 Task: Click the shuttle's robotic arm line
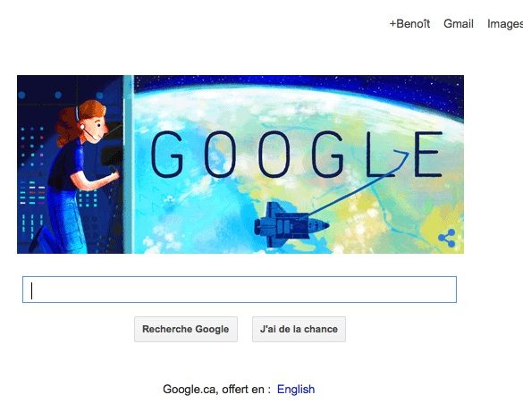point(357,187)
